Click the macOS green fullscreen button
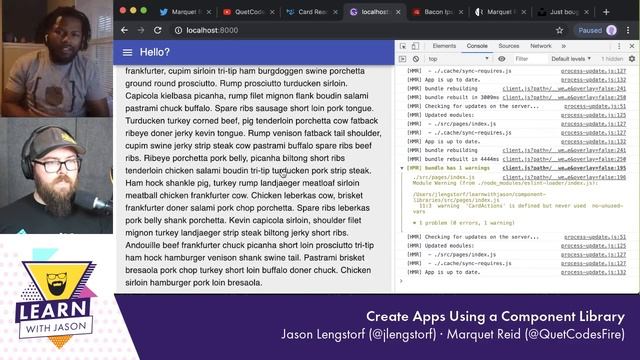This screenshot has width=640, height=360. pyautogui.click(x=144, y=11)
